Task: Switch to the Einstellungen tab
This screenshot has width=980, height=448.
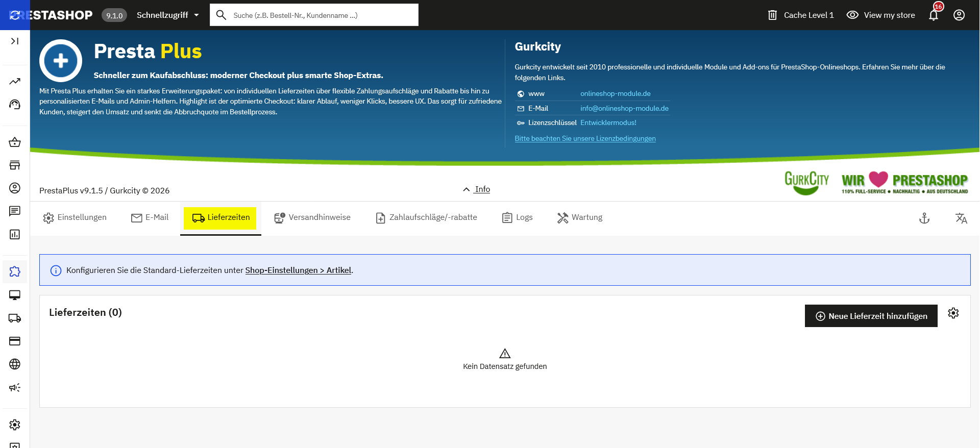Action: (x=75, y=217)
